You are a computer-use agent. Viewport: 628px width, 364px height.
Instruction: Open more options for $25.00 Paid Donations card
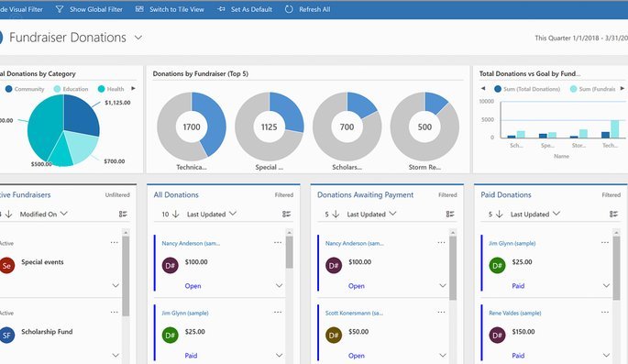click(605, 243)
